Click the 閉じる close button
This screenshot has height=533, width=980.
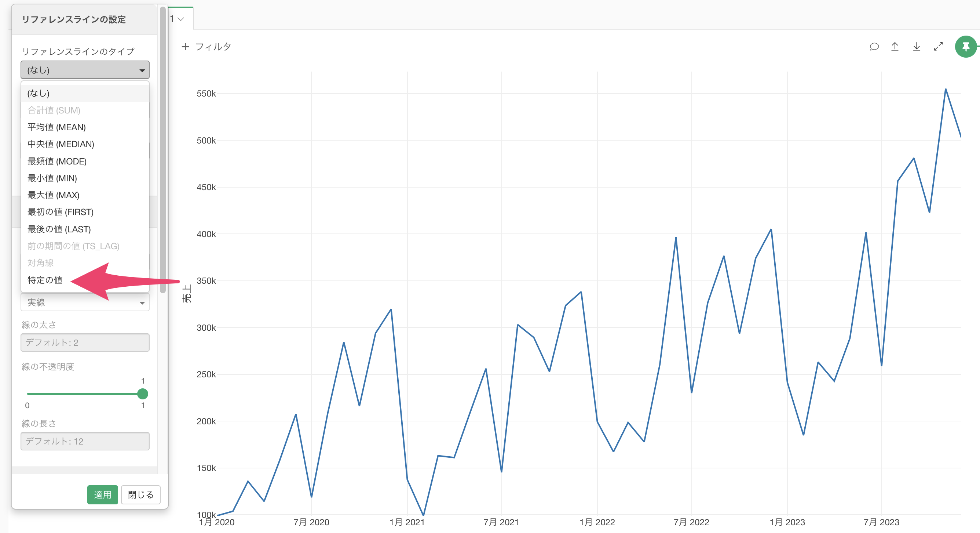pos(141,494)
